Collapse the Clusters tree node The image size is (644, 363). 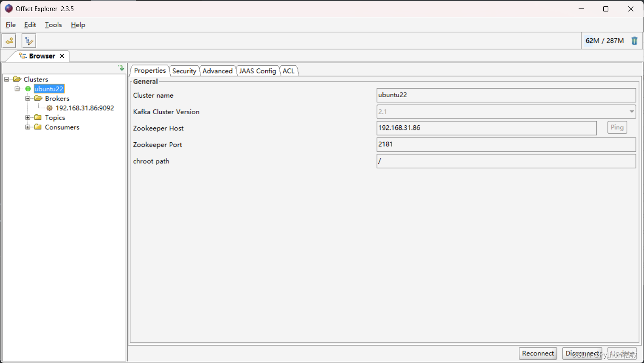[6, 79]
